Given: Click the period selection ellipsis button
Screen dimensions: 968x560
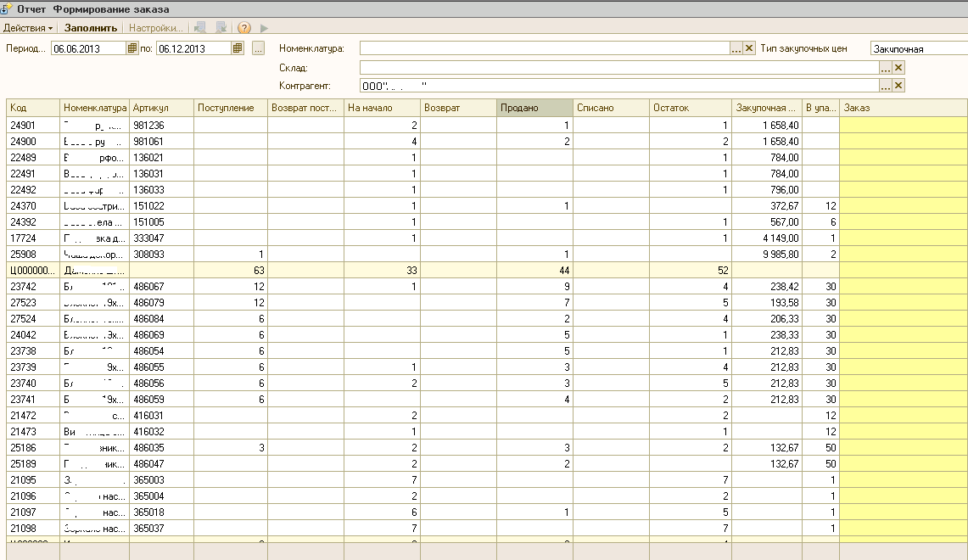Looking at the screenshot, I should pos(258,48).
